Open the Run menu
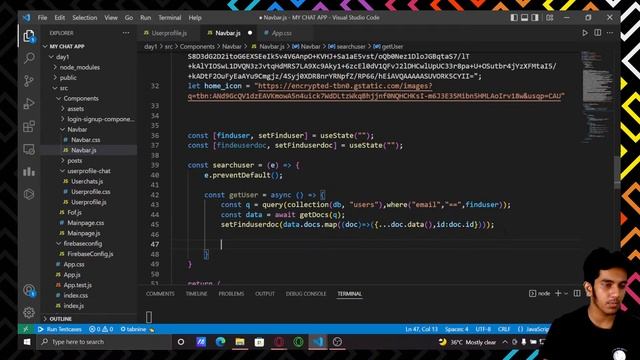This screenshot has height=360, width=640. coord(145,18)
